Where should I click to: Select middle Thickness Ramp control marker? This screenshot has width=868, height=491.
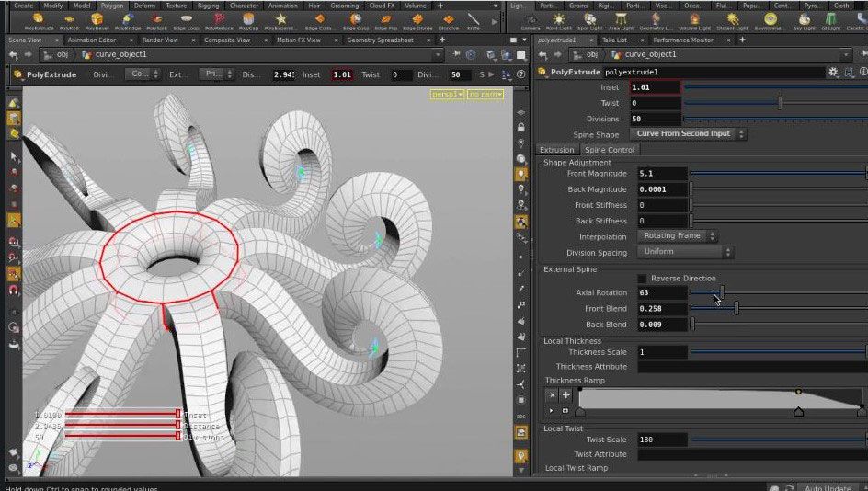798,412
